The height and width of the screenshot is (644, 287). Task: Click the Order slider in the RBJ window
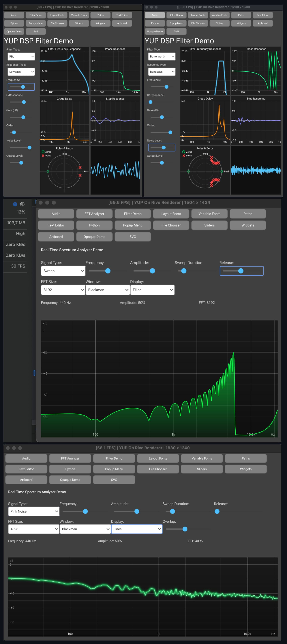(21, 132)
